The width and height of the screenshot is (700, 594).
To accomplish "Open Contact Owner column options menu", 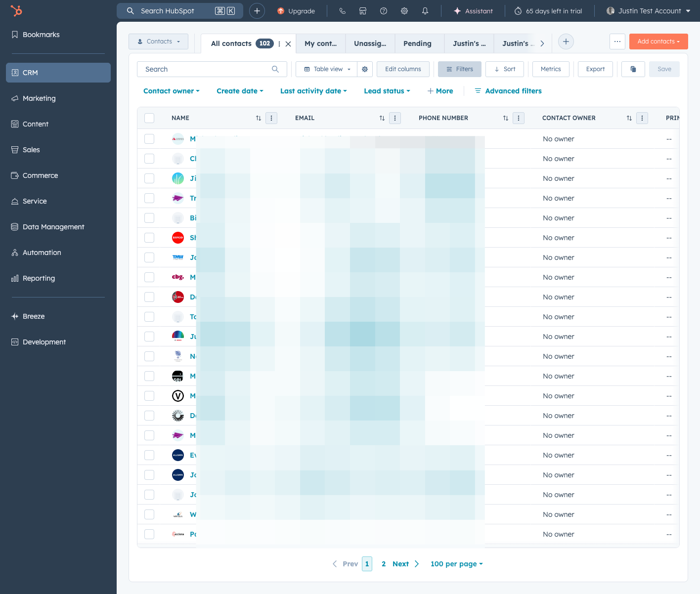I will [x=642, y=118].
